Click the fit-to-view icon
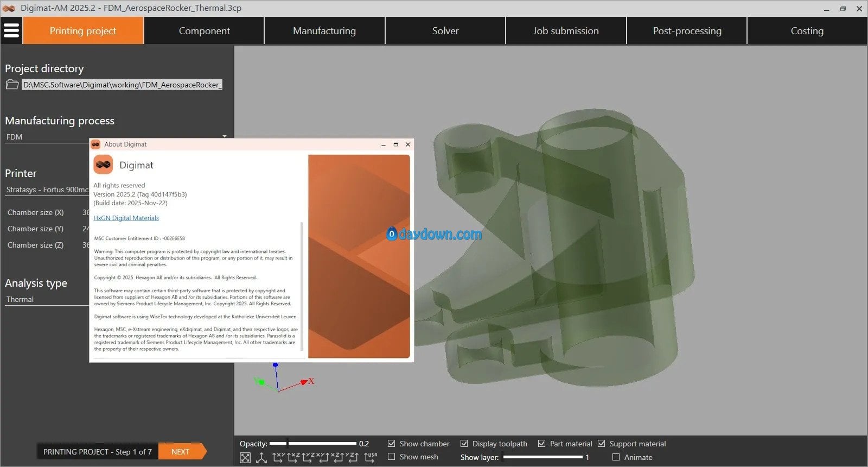Screen dimensions: 868x467 pos(245,458)
